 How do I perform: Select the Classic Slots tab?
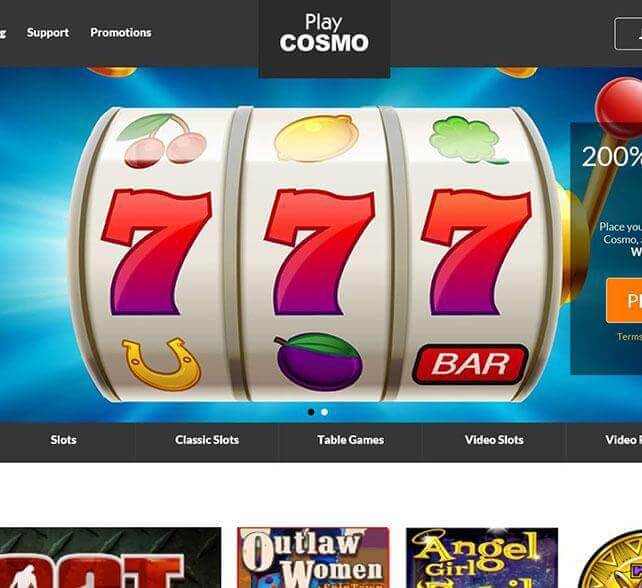tap(207, 440)
